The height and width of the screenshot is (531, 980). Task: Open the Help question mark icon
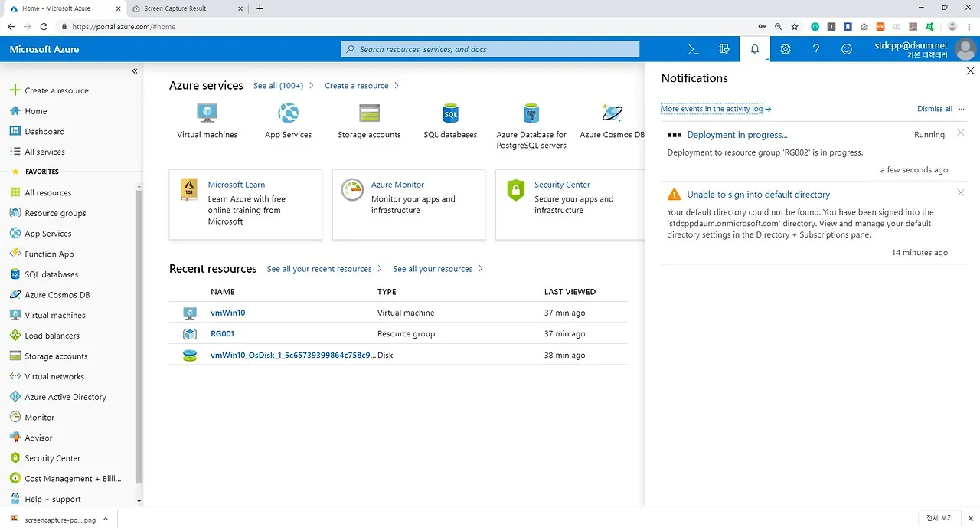pyautogui.click(x=816, y=49)
